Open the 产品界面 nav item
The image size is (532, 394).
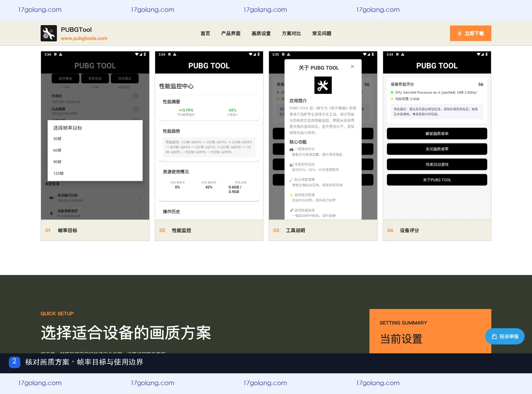point(231,33)
